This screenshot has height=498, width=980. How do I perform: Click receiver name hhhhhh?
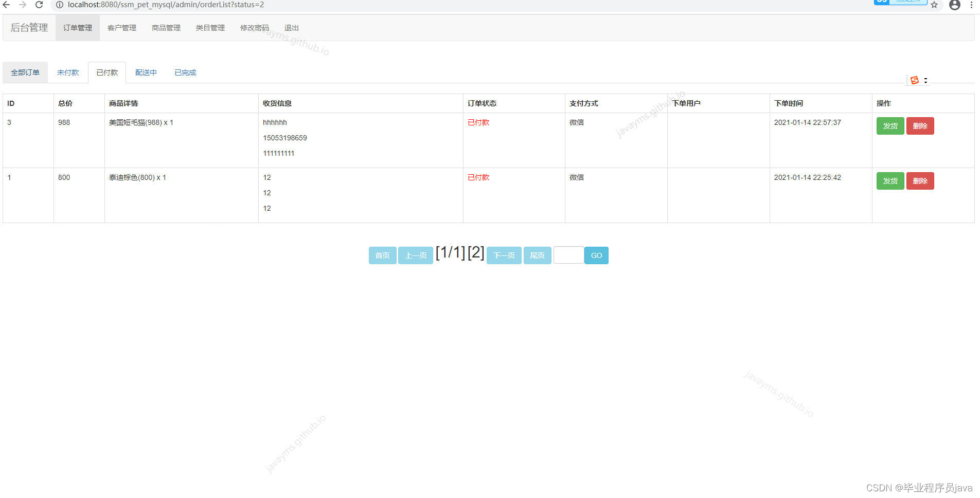[x=275, y=122]
